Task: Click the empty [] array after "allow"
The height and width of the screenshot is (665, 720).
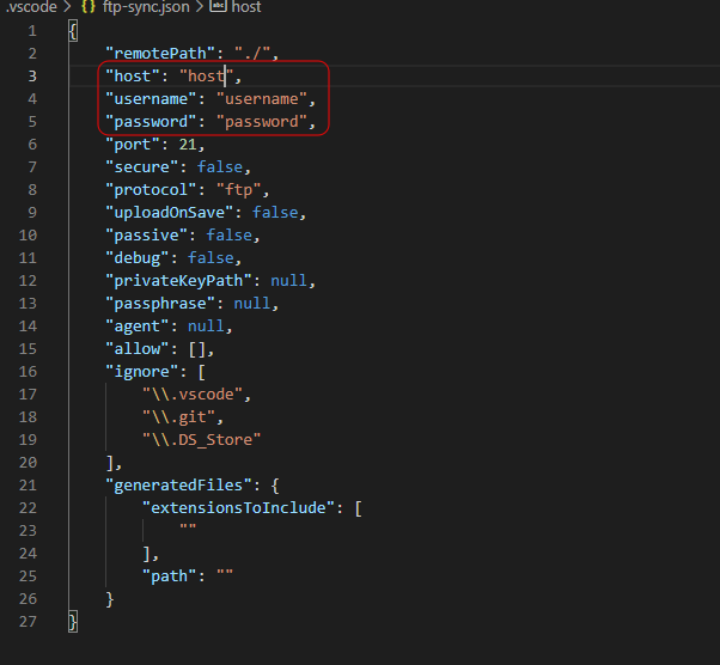Action: [197, 349]
